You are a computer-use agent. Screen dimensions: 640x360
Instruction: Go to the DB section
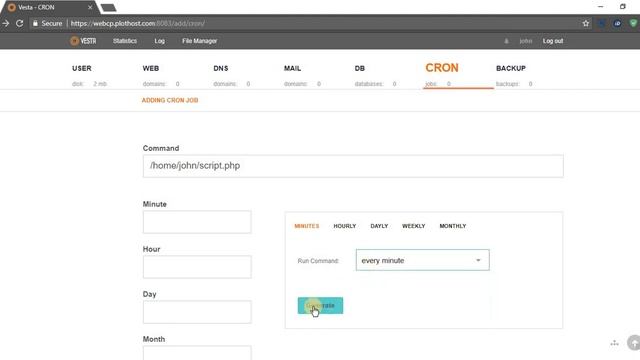[x=360, y=68]
